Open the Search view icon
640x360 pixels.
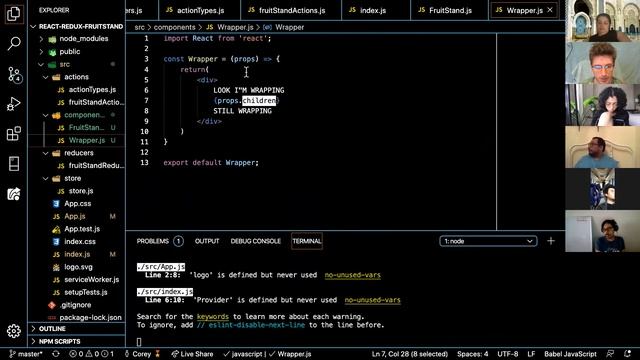tap(13, 43)
